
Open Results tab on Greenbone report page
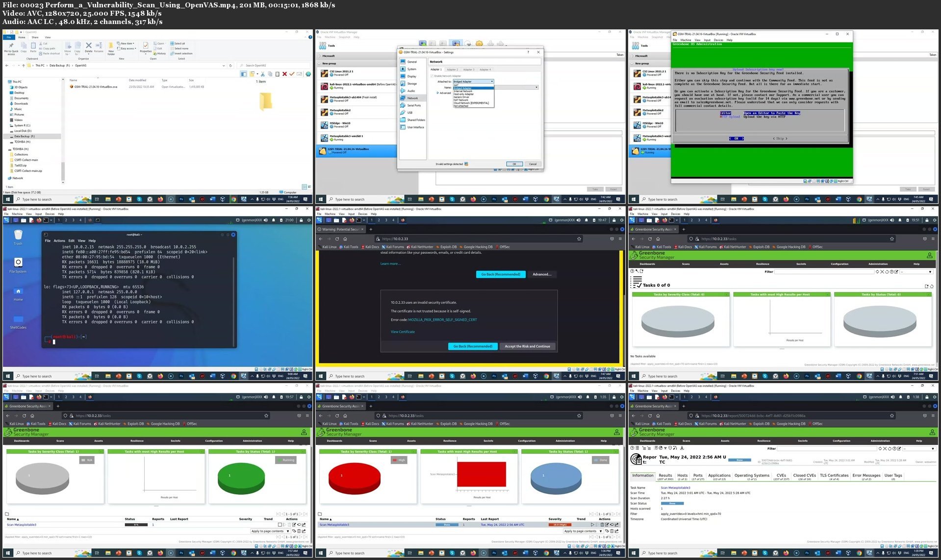click(665, 477)
